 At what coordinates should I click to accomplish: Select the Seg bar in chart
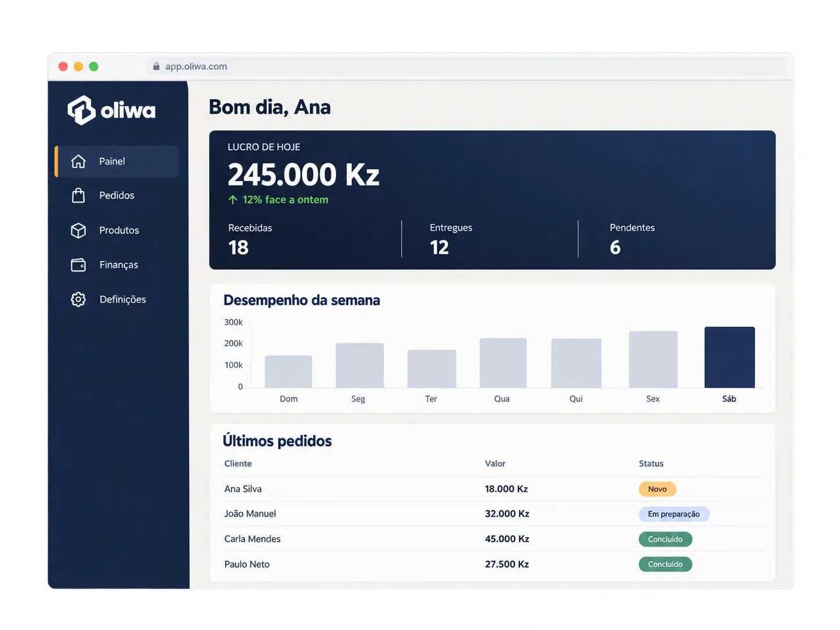tap(360, 365)
